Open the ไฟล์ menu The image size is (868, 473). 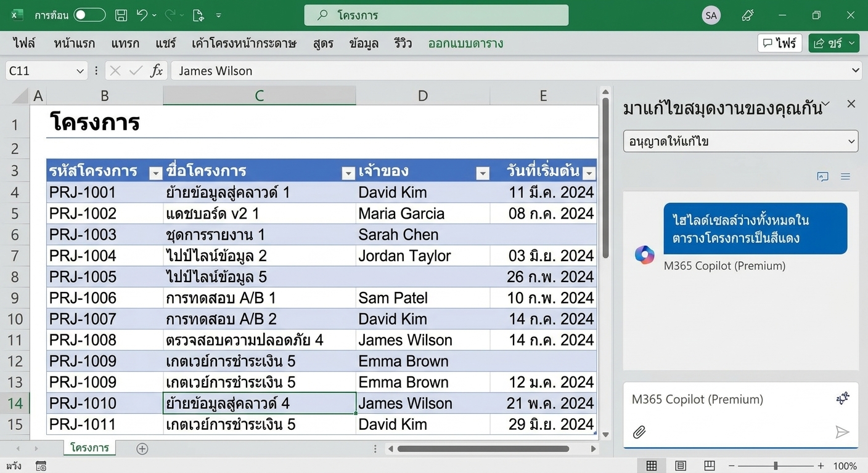click(24, 43)
